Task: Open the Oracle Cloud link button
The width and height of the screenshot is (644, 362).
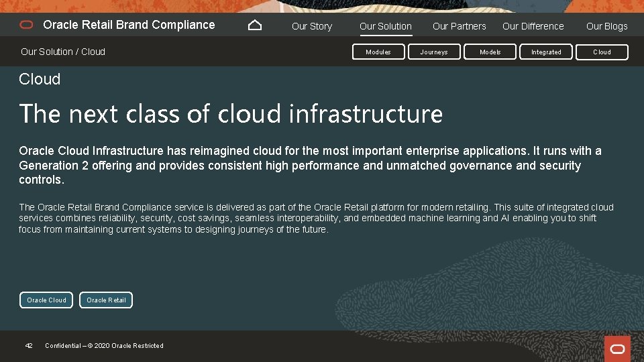Action: coord(46,300)
